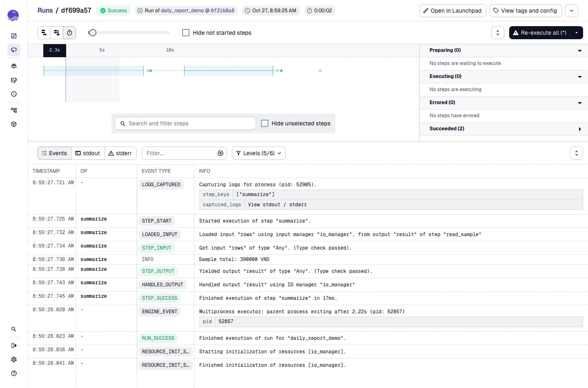The height and width of the screenshot is (388, 588).
Task: Click the Gantt zoom slider handle
Action: [x=93, y=33]
